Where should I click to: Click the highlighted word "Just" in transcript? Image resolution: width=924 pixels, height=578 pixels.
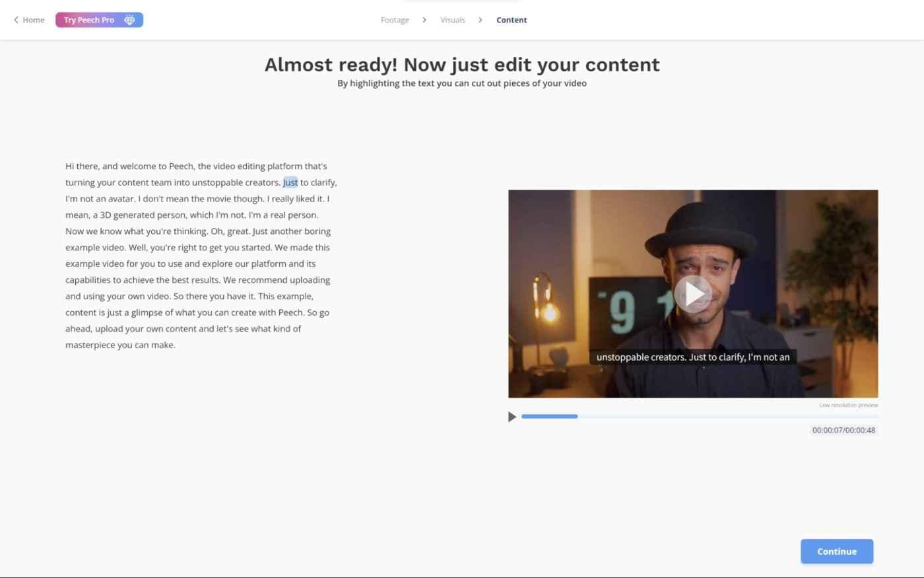click(290, 182)
